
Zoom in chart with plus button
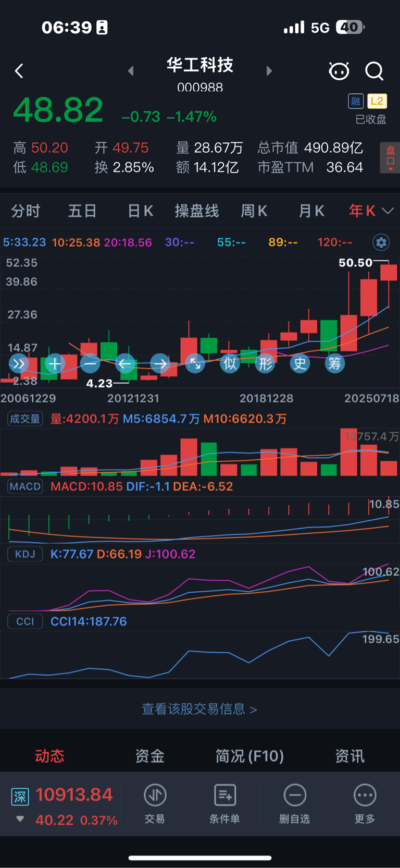click(x=55, y=363)
